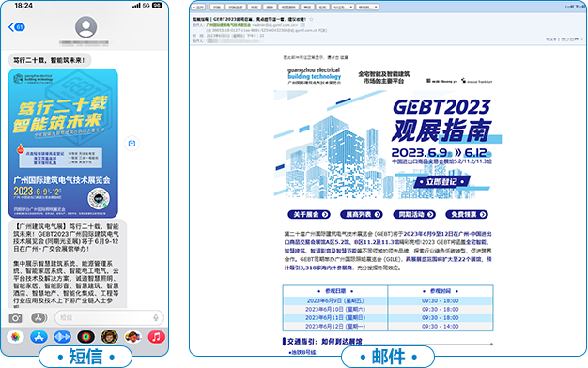Open the 免费领票 link button
Viewport: 588px width, 368px height.
467,214
